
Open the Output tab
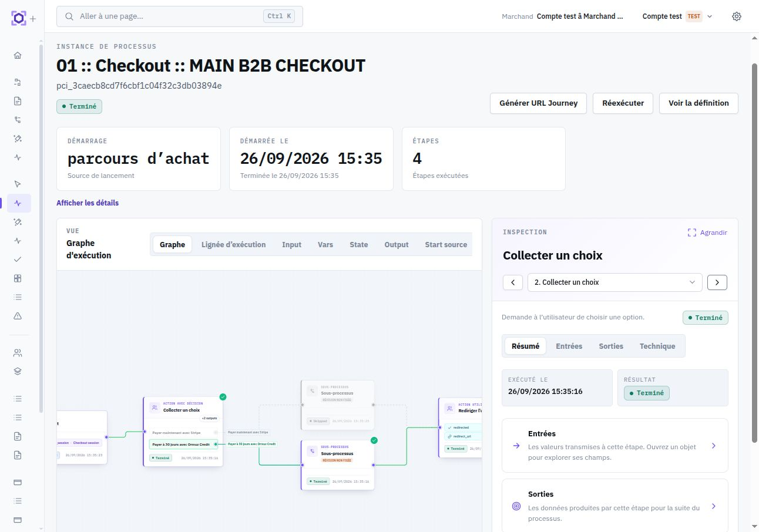[x=397, y=245]
